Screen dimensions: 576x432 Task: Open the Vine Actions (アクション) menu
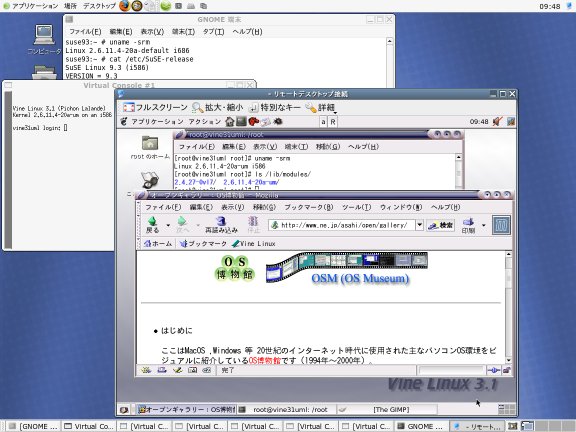pyautogui.click(x=205, y=122)
